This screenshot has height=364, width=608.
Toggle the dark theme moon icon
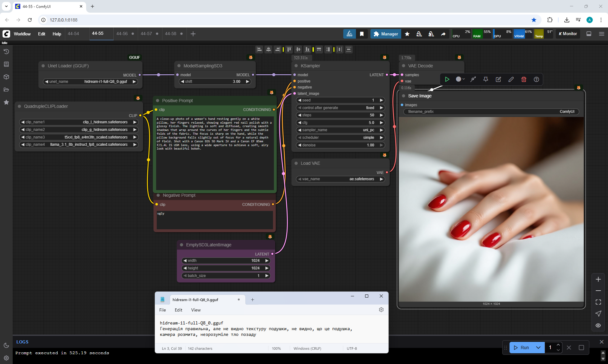pyautogui.click(x=6, y=345)
